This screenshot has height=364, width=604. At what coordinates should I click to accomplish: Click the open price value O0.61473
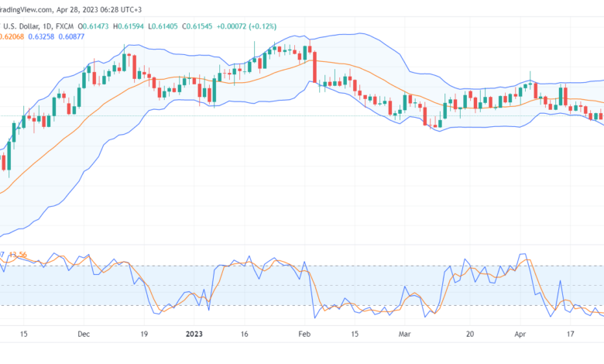click(x=93, y=26)
